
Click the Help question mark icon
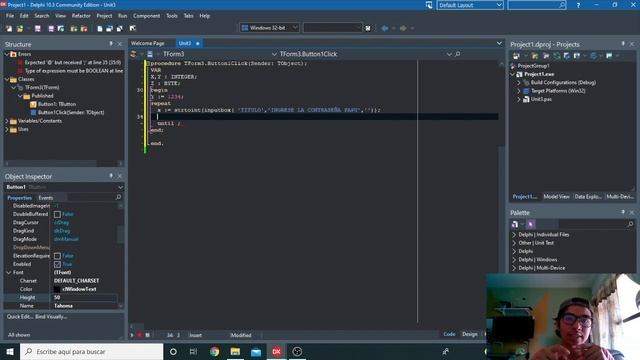(x=578, y=5)
